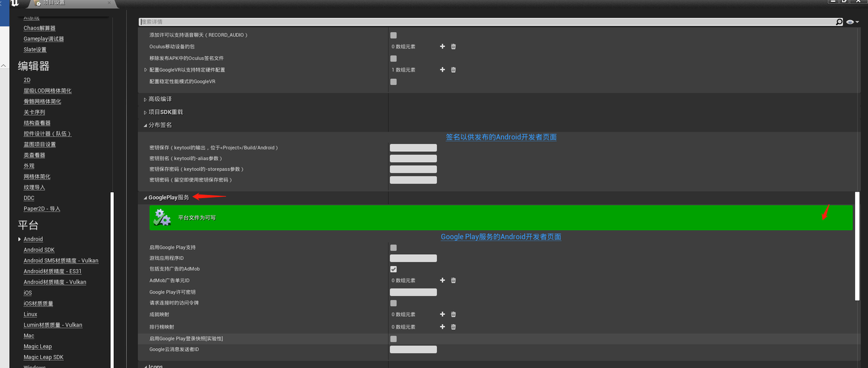This screenshot has height=368, width=868.
Task: Add a 排行榜映射 array element
Action: click(442, 326)
